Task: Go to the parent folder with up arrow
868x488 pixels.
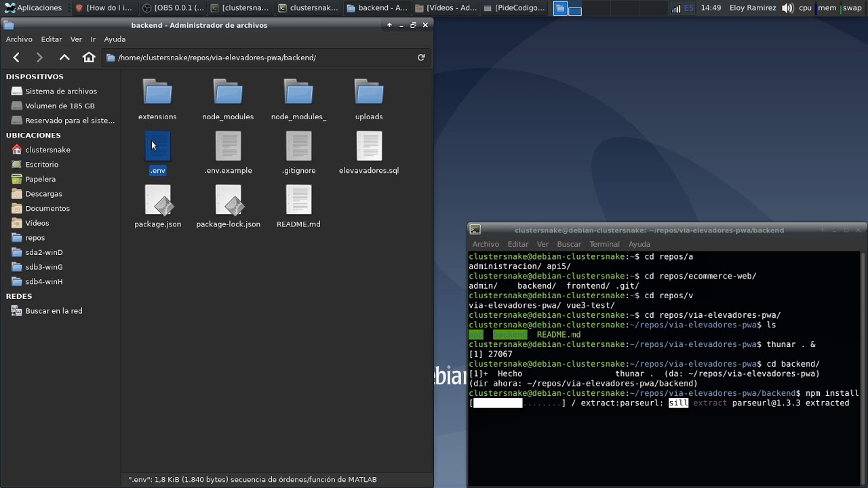Action: (x=64, y=58)
